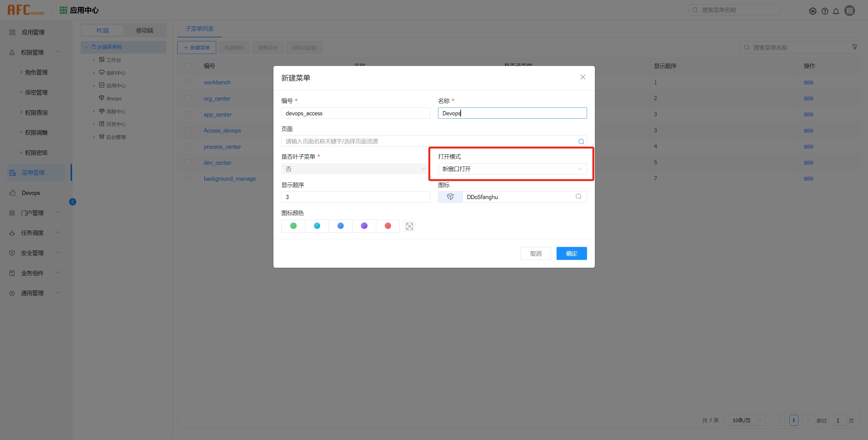The image size is (868, 440).
Task: Open the help question mark icon
Action: (x=825, y=11)
